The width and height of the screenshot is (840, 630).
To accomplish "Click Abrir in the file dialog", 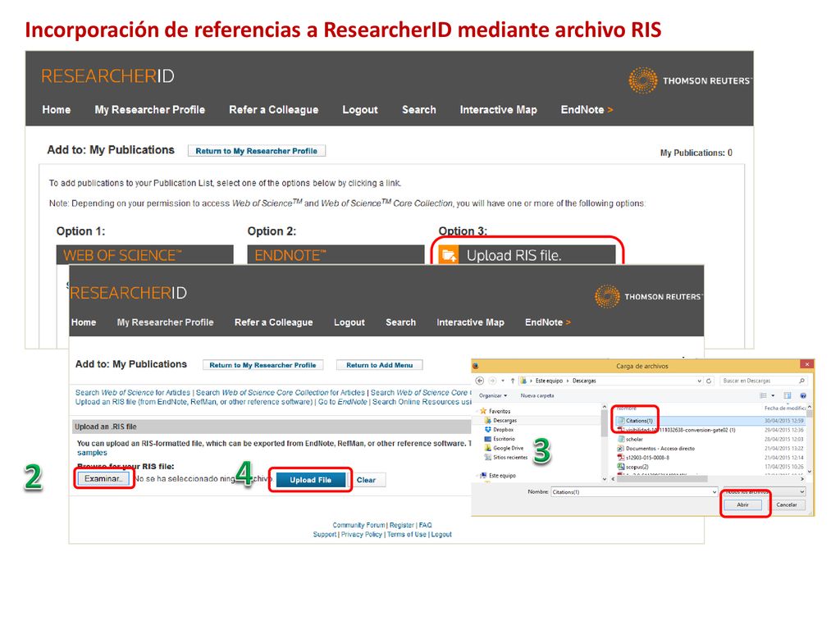I will click(x=742, y=504).
